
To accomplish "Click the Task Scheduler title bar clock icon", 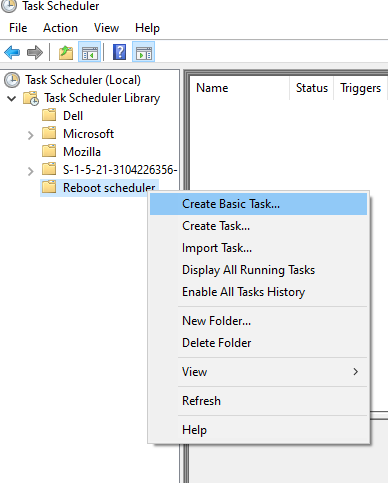I will tap(8, 6).
